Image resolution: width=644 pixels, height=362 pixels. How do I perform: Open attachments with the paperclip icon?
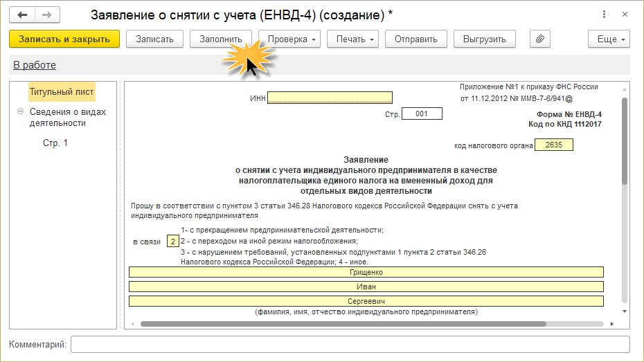[x=539, y=39]
